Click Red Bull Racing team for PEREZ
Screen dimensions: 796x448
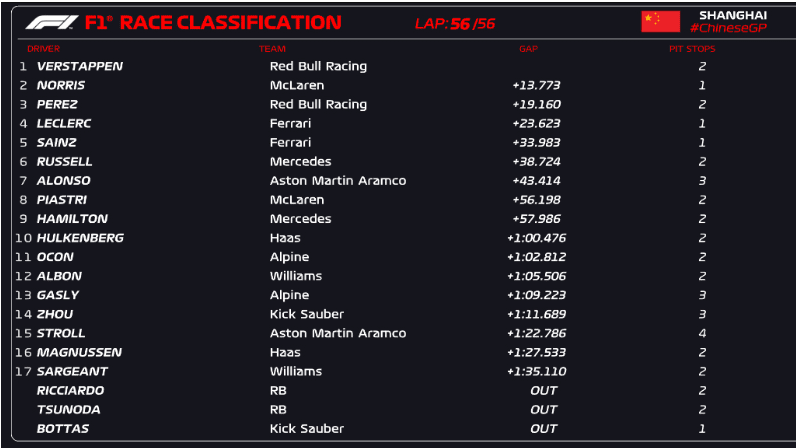point(318,104)
